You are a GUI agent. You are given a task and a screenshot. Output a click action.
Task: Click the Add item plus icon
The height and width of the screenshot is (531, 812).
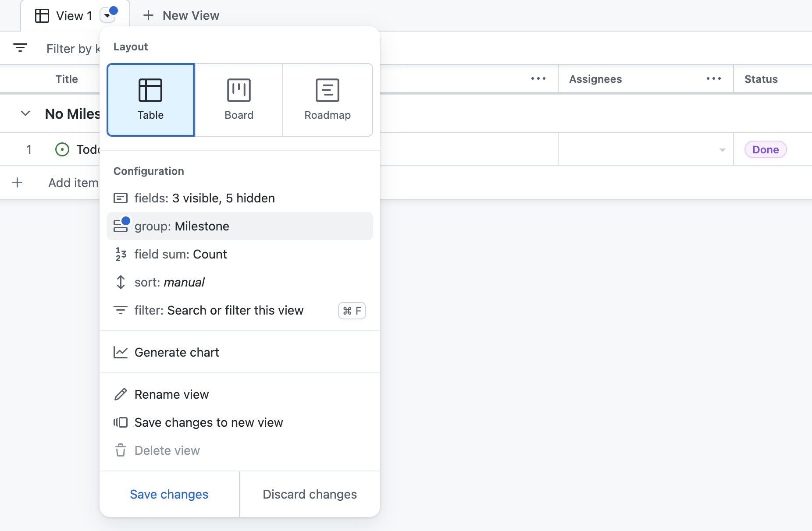[18, 182]
